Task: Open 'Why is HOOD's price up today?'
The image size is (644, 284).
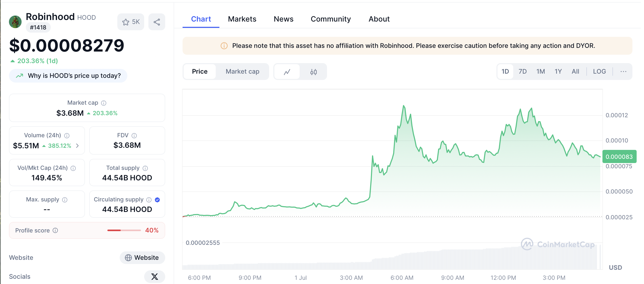Action: click(x=68, y=76)
